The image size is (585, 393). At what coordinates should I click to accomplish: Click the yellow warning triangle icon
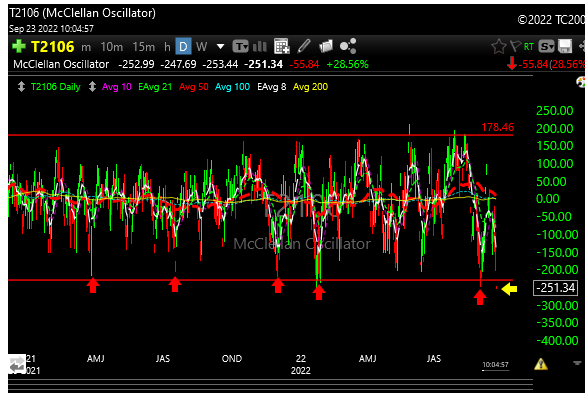coord(541,364)
